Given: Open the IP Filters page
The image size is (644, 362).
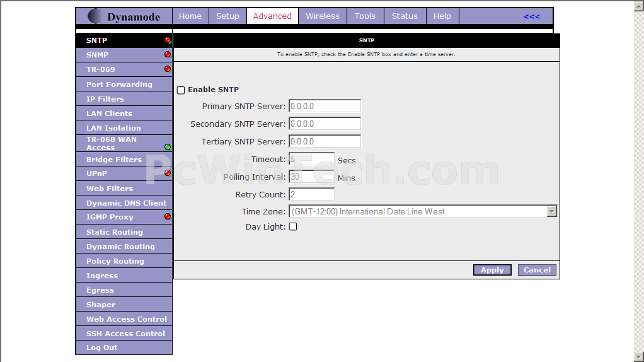Looking at the screenshot, I should pyautogui.click(x=124, y=98).
